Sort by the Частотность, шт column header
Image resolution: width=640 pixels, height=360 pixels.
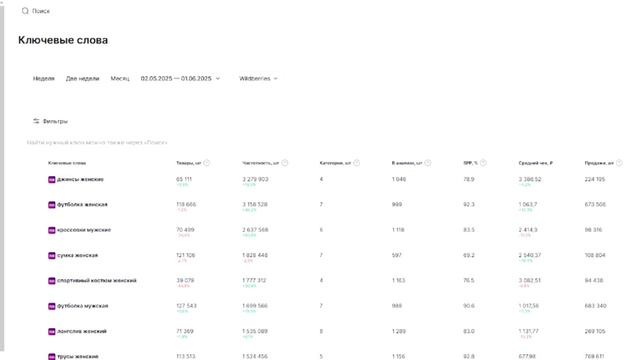(x=260, y=163)
